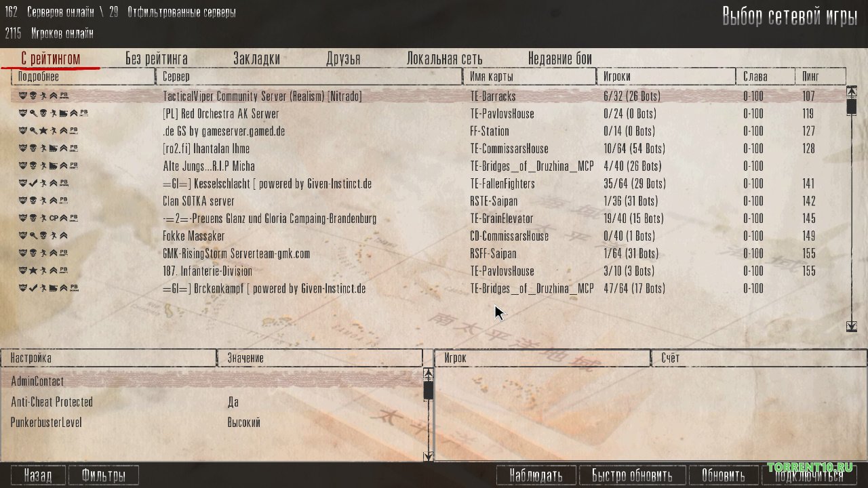This screenshot has width=868, height=488.
Task: Click the star icon in 187. Infanterie-Division row
Action: (x=33, y=271)
